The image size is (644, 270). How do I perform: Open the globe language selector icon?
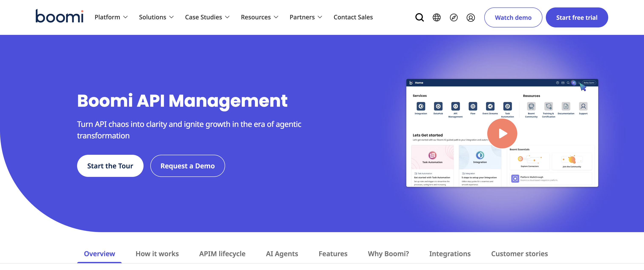[437, 17]
